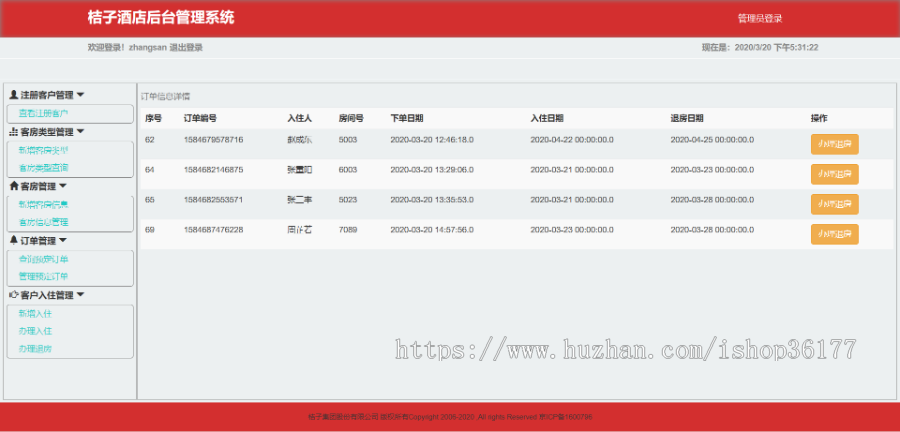The image size is (900, 432).
Task: Click room number 6003 cell
Action: coord(348,170)
